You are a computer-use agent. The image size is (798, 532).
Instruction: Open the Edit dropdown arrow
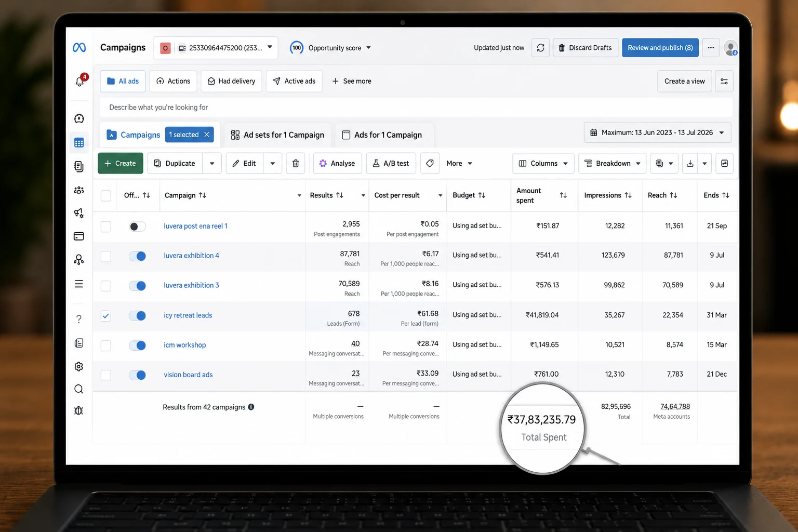coord(273,163)
